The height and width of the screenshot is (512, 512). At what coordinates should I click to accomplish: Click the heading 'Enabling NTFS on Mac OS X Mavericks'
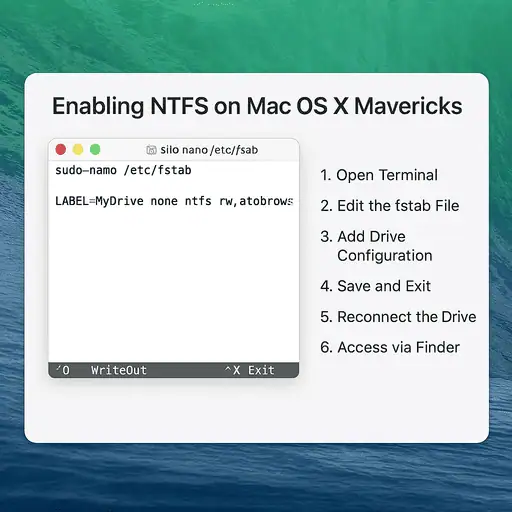coord(257,106)
